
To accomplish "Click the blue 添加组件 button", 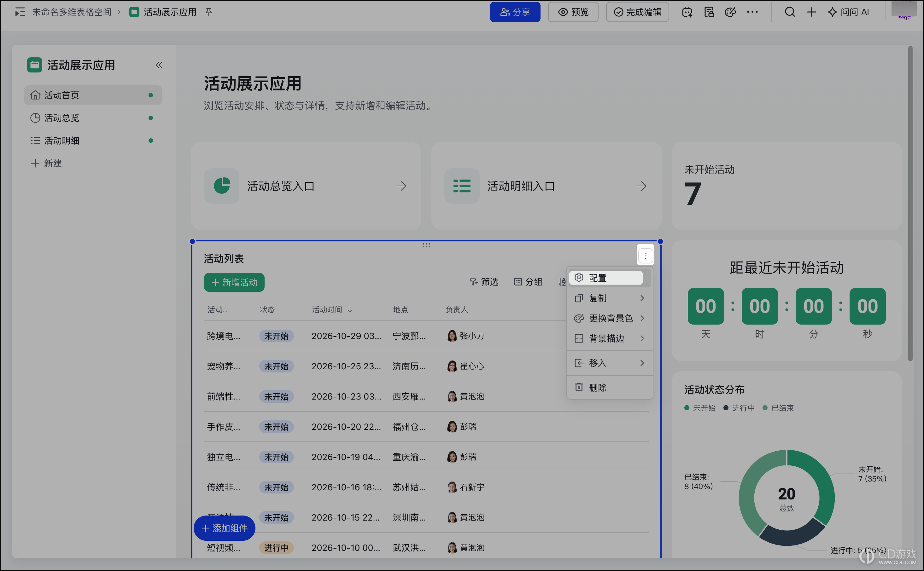I will point(225,528).
